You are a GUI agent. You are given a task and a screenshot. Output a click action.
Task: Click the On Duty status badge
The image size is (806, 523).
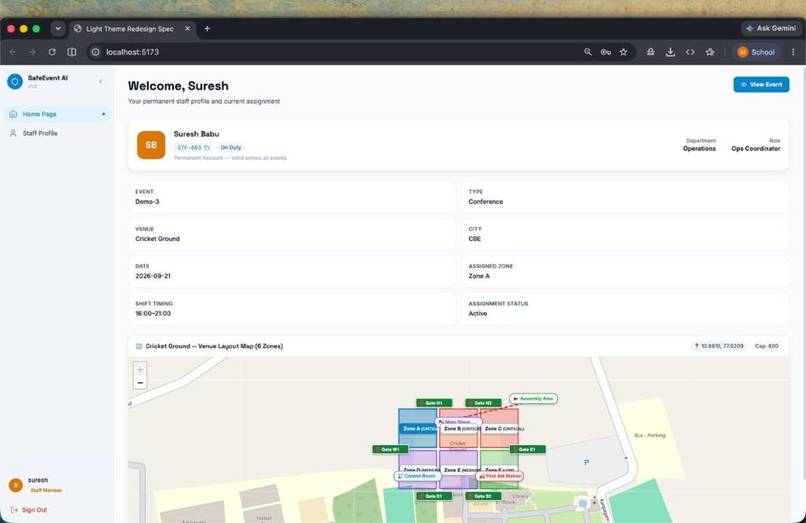pos(231,148)
